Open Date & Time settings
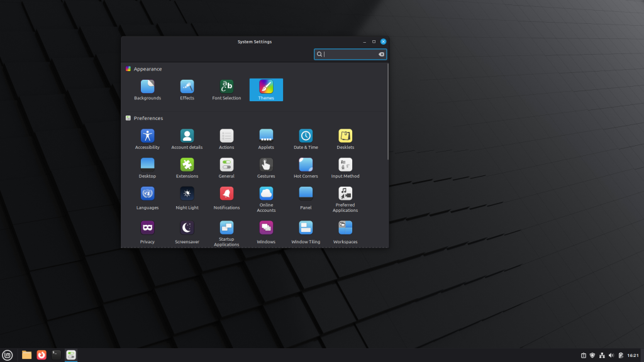 tap(306, 138)
